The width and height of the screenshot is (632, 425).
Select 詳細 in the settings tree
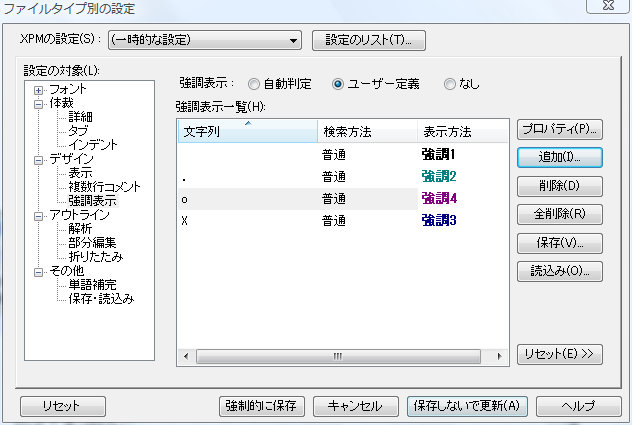point(80,117)
